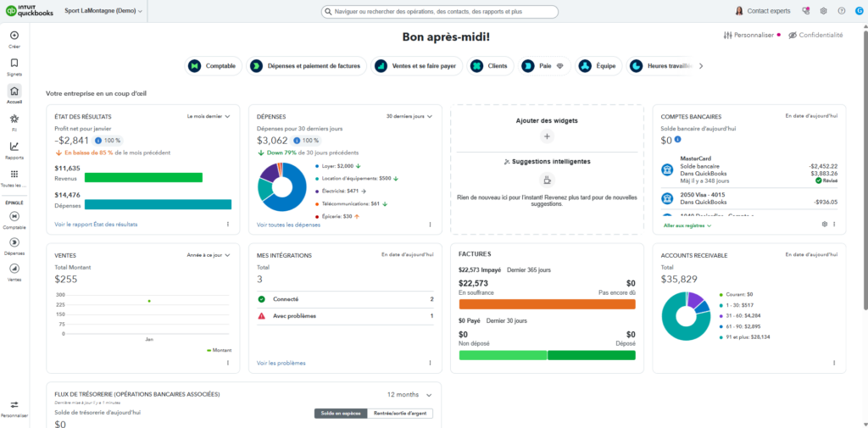Expand the 12 months cash flow dropdown
The image size is (868, 428).
pos(409,395)
